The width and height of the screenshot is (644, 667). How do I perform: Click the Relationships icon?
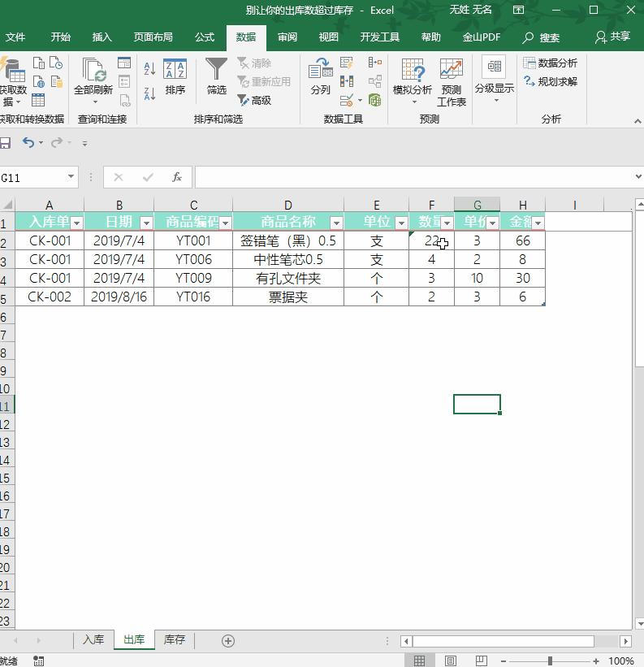(x=375, y=81)
